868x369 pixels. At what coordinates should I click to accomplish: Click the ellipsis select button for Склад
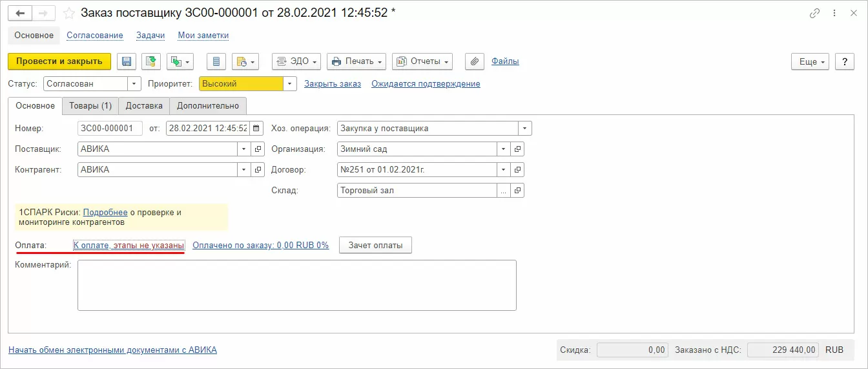503,190
